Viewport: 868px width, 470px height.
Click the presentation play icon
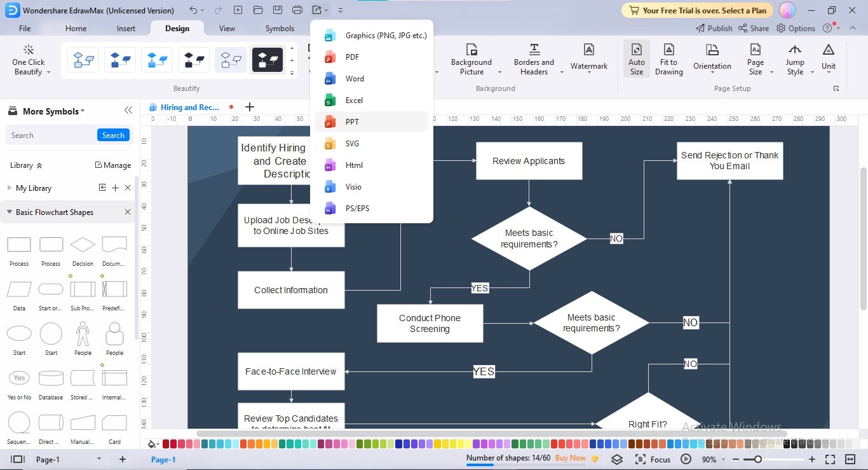pyautogui.click(x=686, y=459)
